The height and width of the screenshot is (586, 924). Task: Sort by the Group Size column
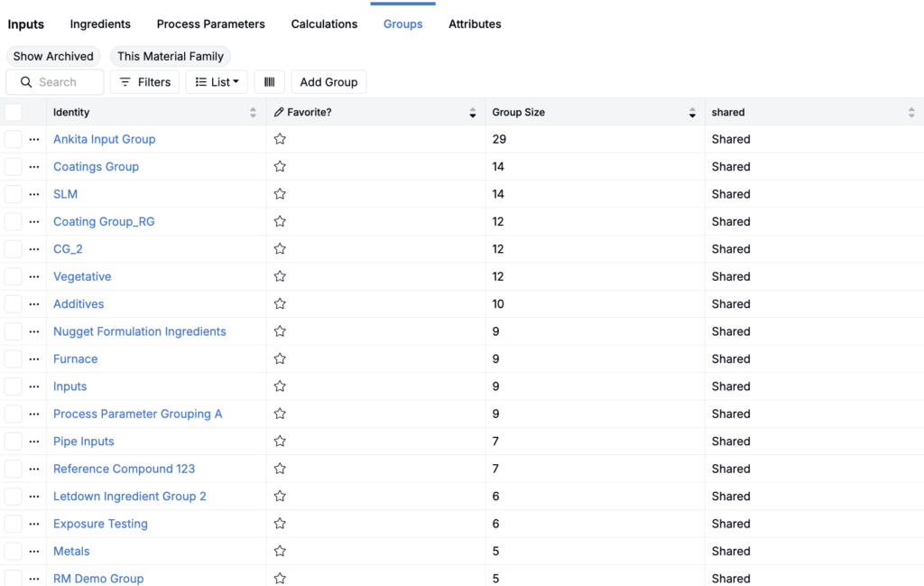tap(692, 113)
